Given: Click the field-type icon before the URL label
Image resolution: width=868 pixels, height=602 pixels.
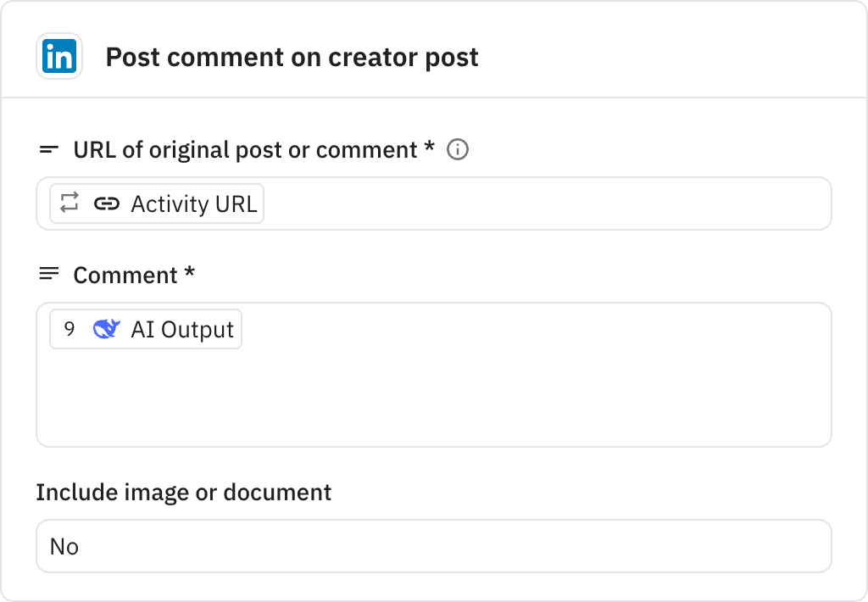Looking at the screenshot, I should (x=49, y=149).
